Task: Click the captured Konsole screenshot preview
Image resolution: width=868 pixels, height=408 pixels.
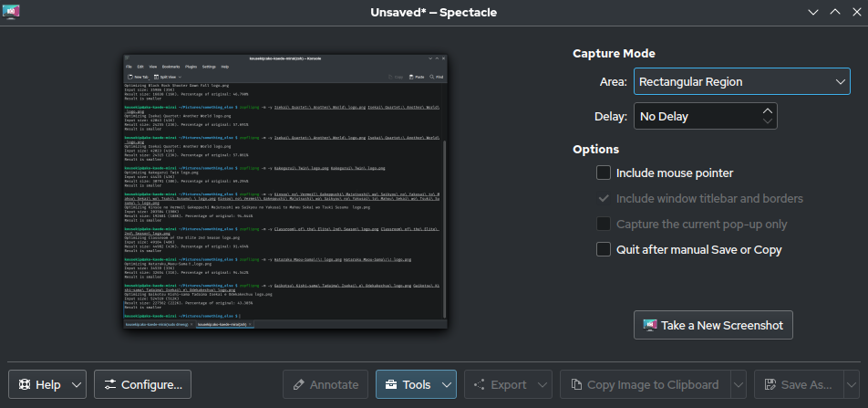Action: pos(284,191)
